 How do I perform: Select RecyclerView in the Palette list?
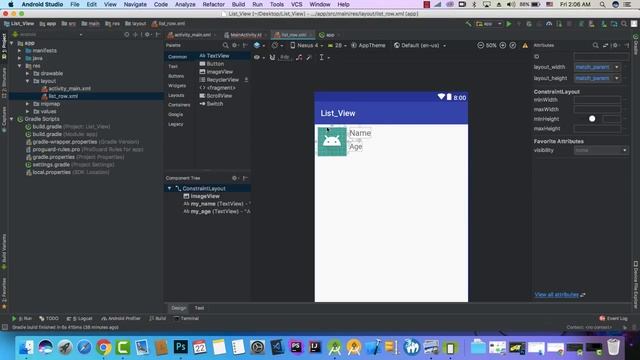[219, 80]
